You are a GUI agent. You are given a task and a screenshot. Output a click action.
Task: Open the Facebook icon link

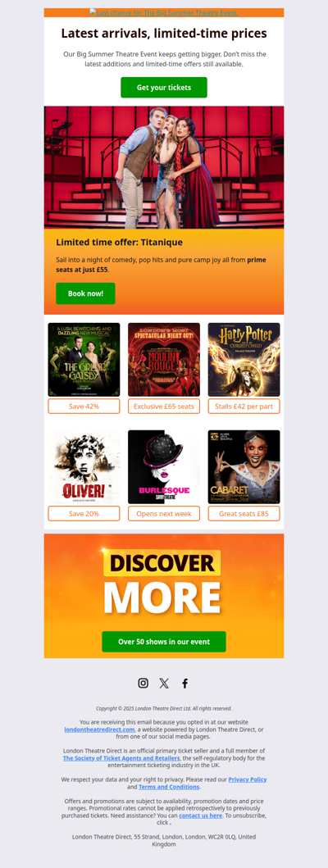pos(185,683)
